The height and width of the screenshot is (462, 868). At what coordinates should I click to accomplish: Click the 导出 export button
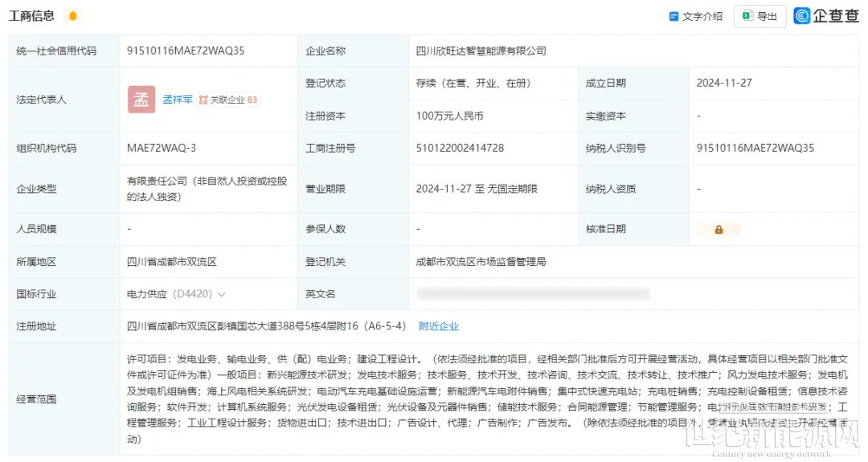coord(759,16)
